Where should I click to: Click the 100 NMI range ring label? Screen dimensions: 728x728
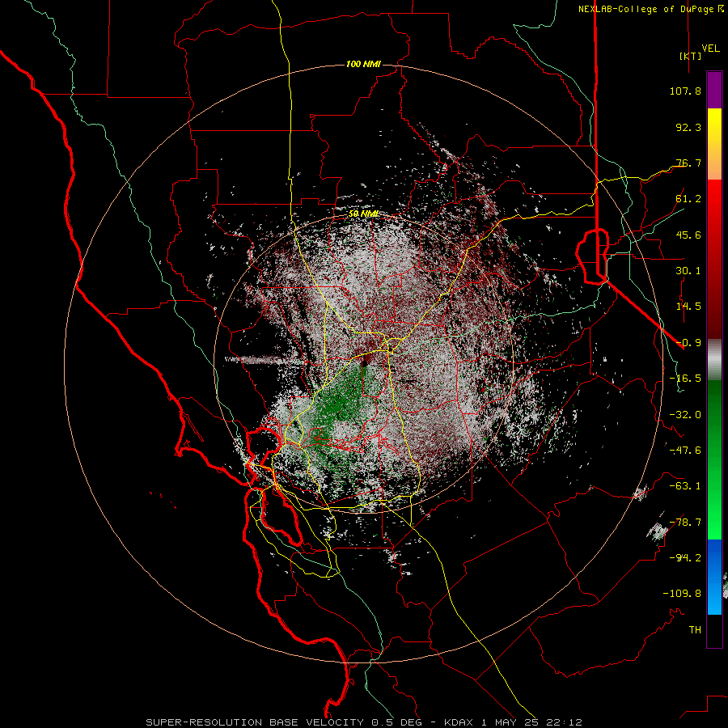click(x=363, y=64)
